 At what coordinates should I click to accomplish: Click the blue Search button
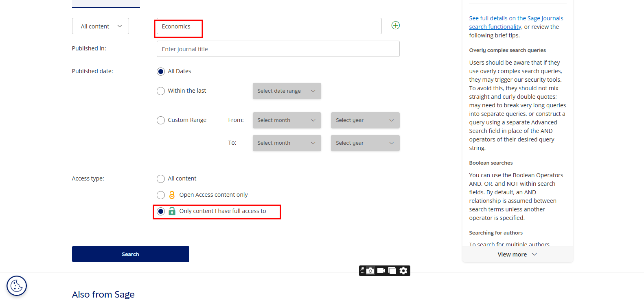click(130, 254)
